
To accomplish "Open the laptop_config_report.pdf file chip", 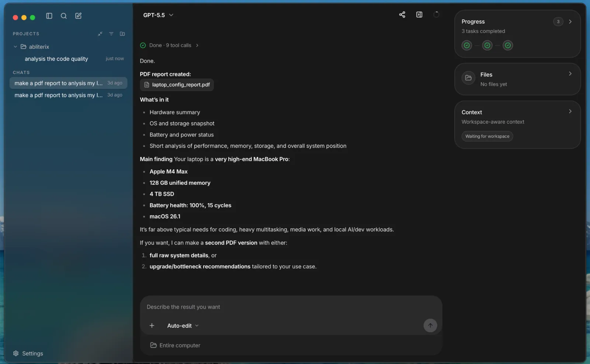I will [177, 85].
